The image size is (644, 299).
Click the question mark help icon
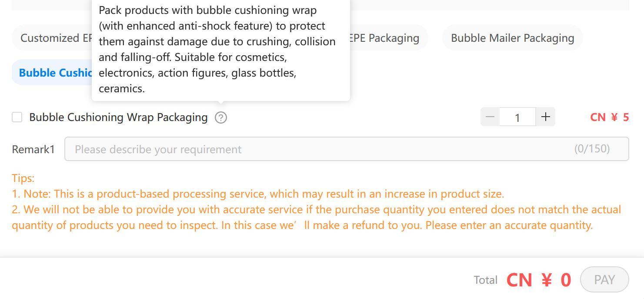point(221,118)
